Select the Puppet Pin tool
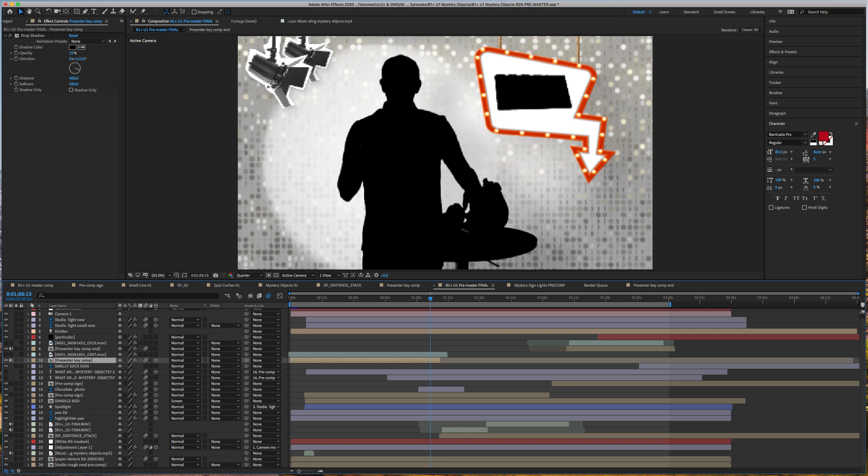This screenshot has height=476, width=868. point(143,12)
